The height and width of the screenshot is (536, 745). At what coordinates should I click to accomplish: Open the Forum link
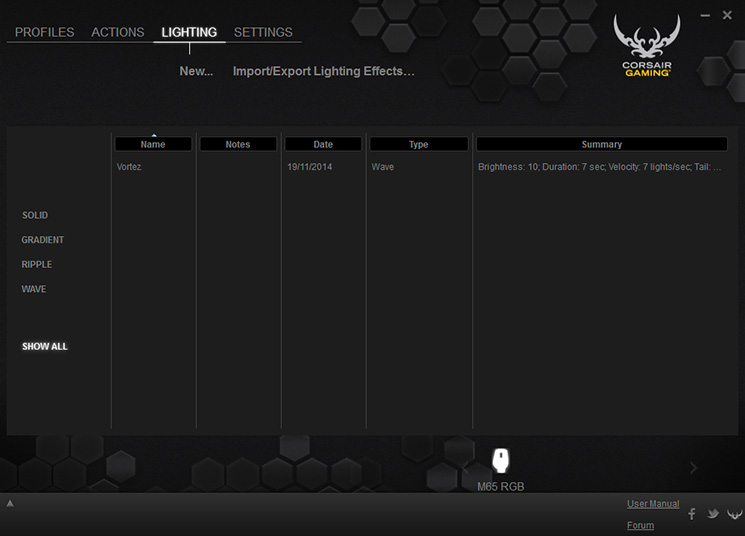coord(640,525)
